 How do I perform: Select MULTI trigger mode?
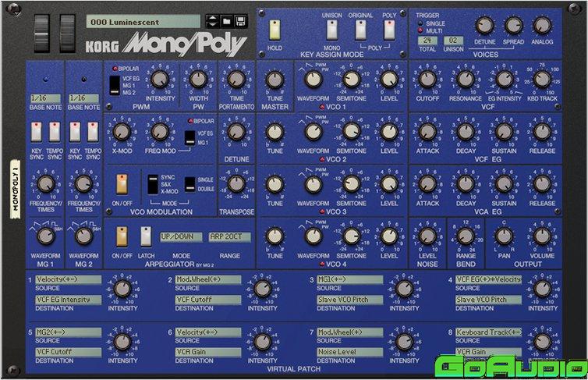tap(420, 30)
